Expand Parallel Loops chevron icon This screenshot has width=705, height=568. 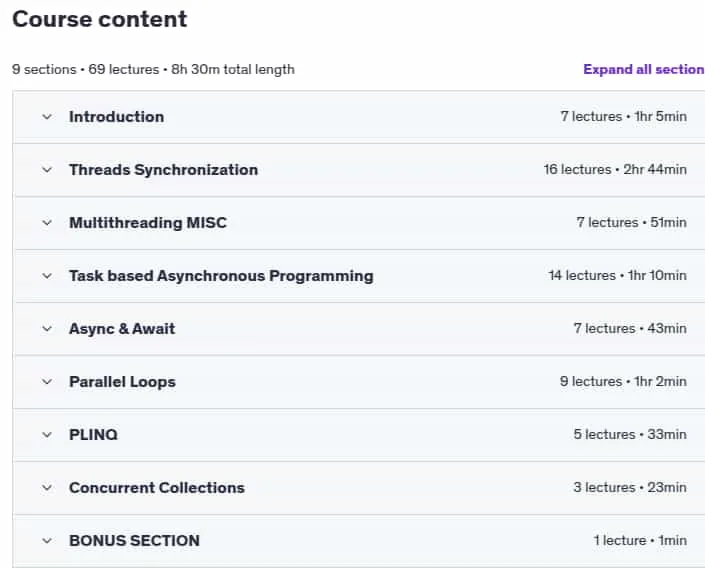[x=47, y=382]
